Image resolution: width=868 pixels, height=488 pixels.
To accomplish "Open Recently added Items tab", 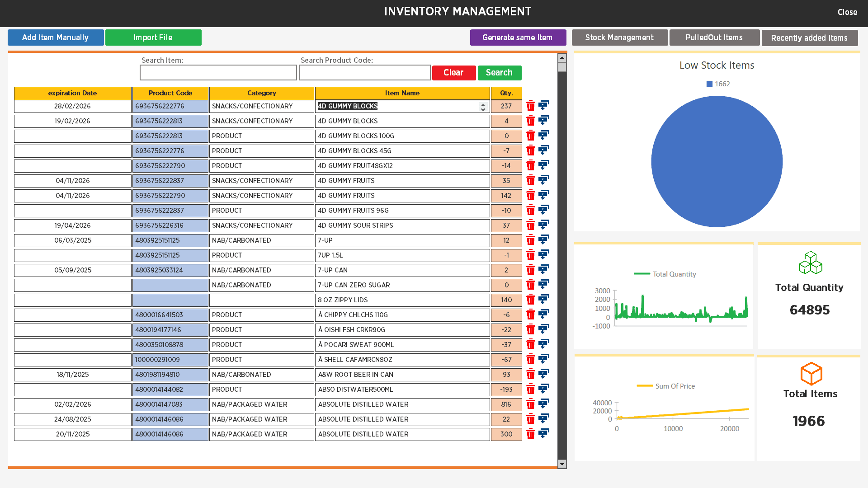I will click(809, 38).
